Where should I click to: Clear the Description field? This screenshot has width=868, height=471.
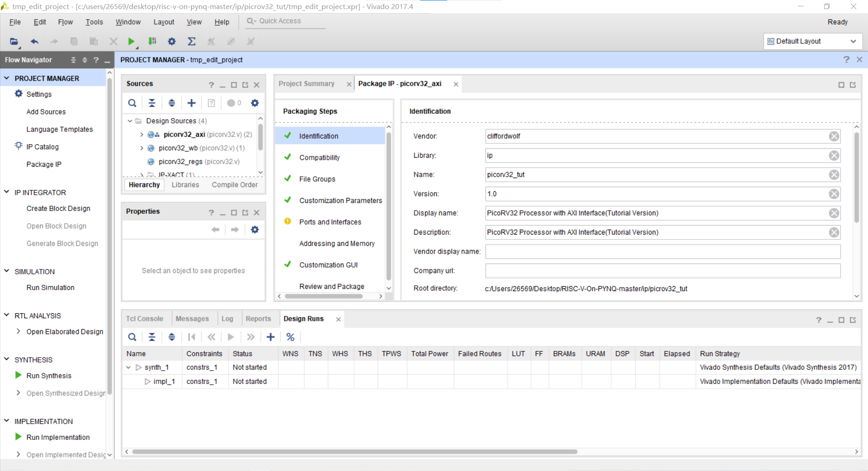[834, 232]
